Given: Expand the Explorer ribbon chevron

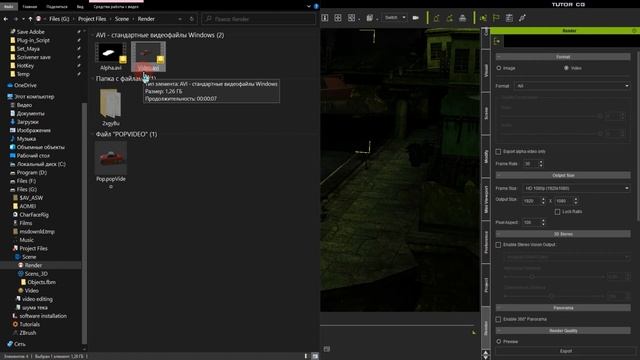Looking at the screenshot, I should pyautogui.click(x=309, y=7).
